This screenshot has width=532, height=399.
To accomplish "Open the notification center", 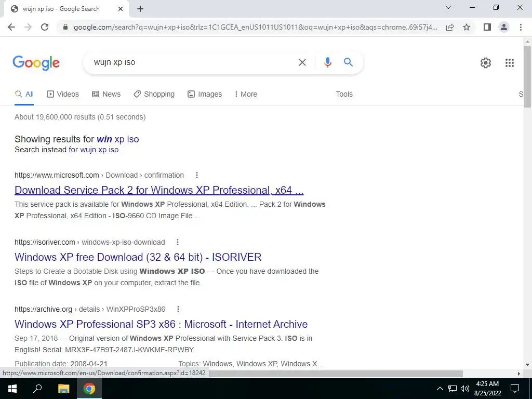I will pos(515,389).
